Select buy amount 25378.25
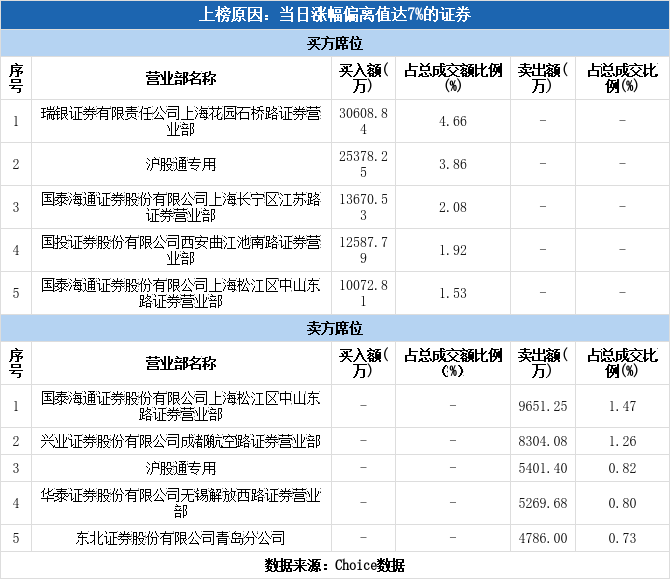The image size is (670, 579). pyautogui.click(x=363, y=164)
